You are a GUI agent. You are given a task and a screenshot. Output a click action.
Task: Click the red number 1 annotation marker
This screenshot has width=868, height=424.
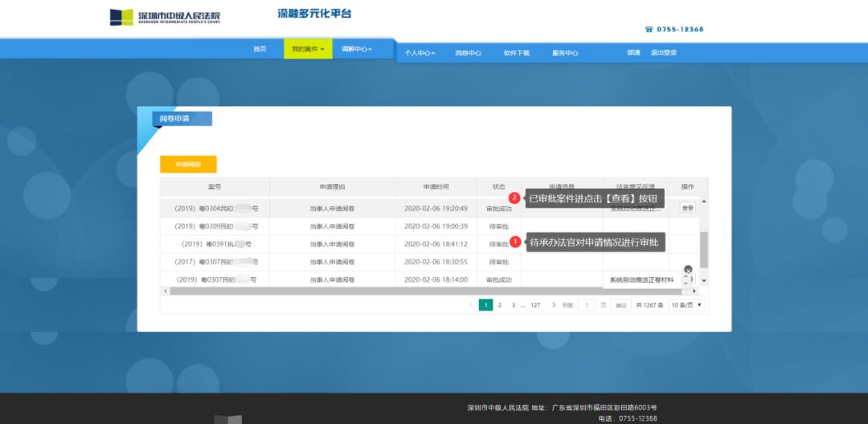515,241
